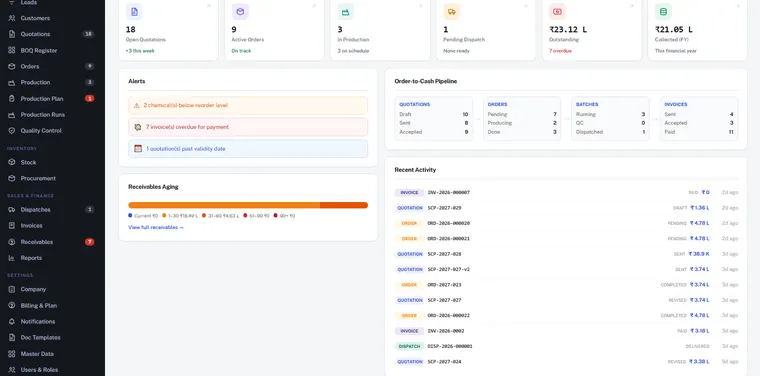760x376 pixels.
Task: Click the Dispatches truck icon in sidebar
Action: [12, 210]
